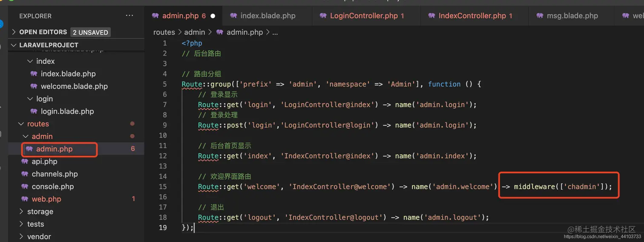
Task: Click line number 5 in gutter
Action: coord(165,84)
